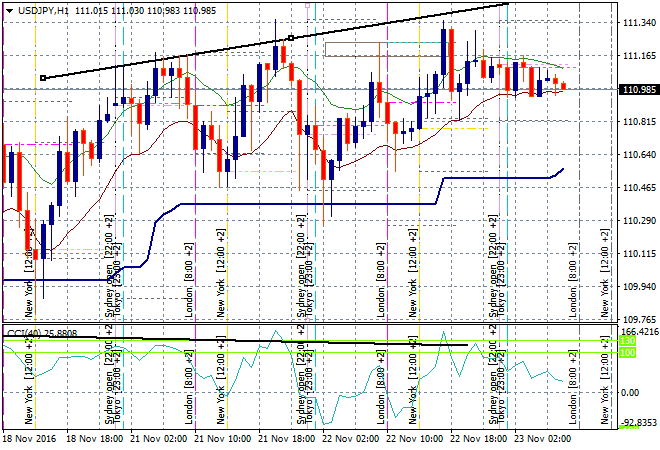Click time axis label 21 Nov 18:00
Image resolution: width=660 pixels, height=450 pixels.
(x=287, y=439)
